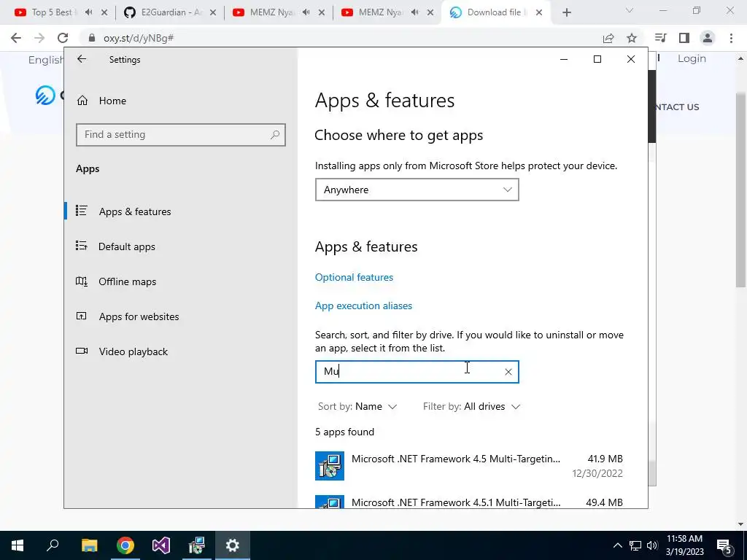Image resolution: width=747 pixels, height=560 pixels.
Task: Bookmark this page with the star icon
Action: [632, 38]
